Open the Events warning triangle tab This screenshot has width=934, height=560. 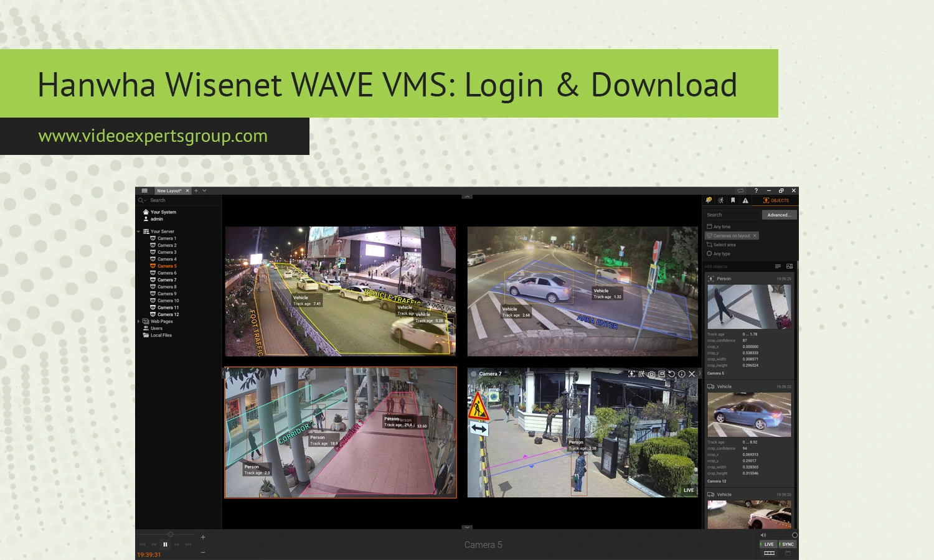coord(745,200)
